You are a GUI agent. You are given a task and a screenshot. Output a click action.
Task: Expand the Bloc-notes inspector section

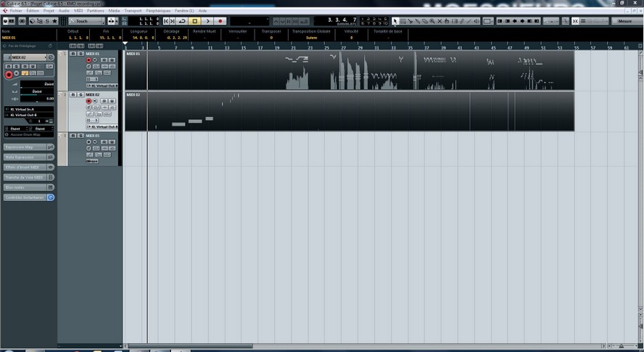(x=25, y=187)
